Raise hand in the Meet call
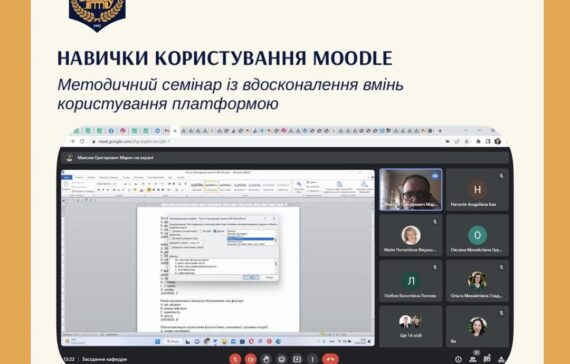 266,359
